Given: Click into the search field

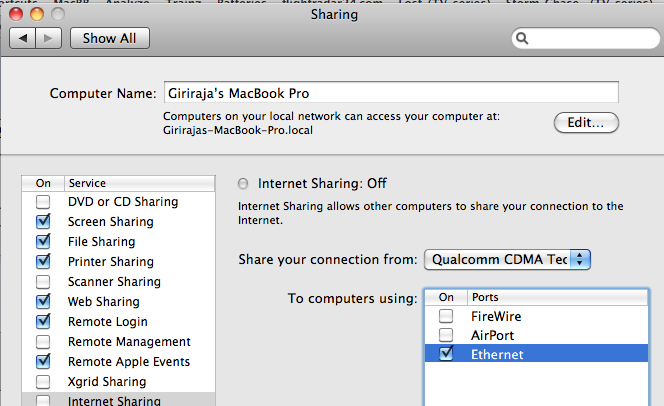Looking at the screenshot, I should pyautogui.click(x=586, y=39).
